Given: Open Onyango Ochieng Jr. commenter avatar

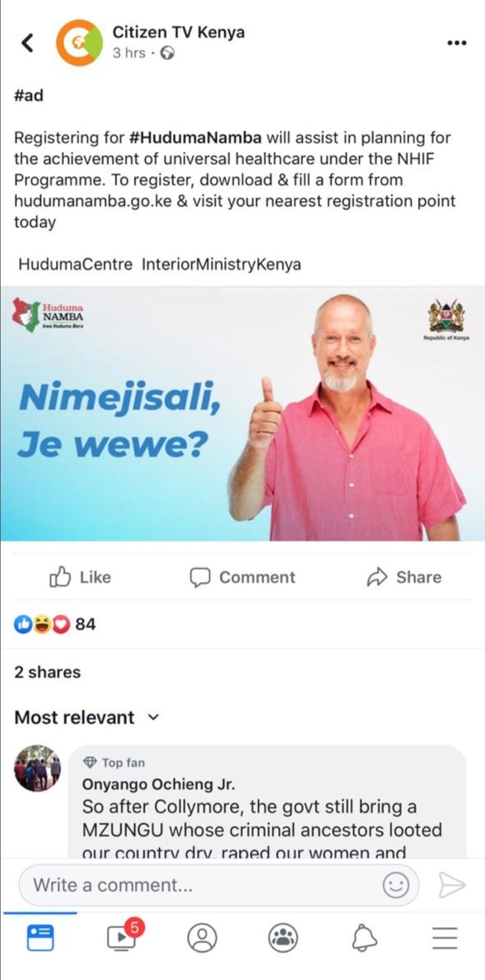Looking at the screenshot, I should [x=37, y=768].
